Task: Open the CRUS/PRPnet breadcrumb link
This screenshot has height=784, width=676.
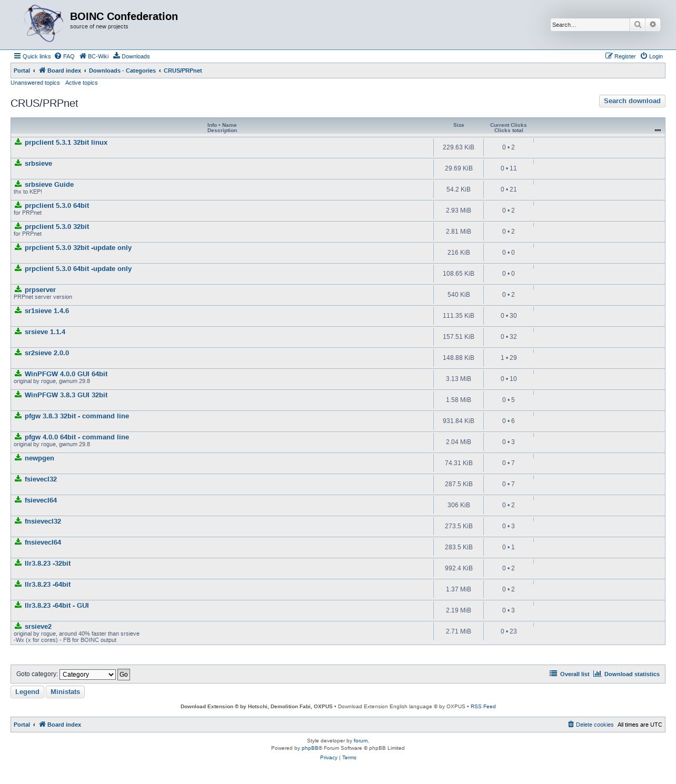Action: [183, 71]
